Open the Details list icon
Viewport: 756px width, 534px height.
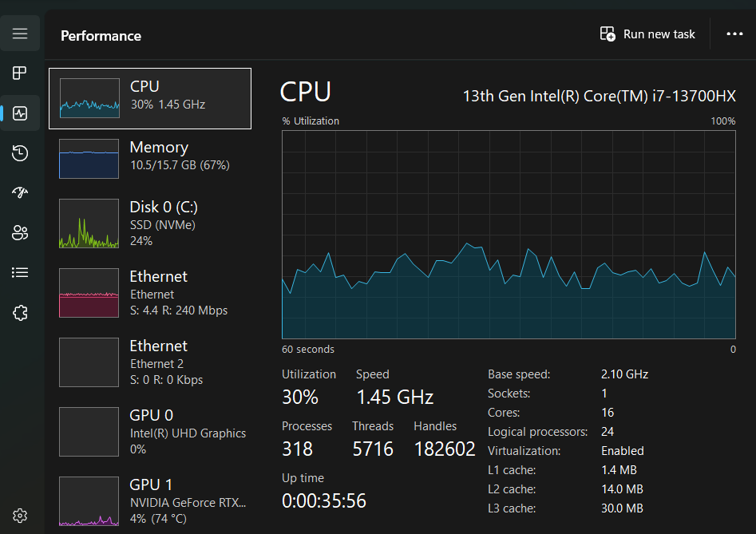20,272
